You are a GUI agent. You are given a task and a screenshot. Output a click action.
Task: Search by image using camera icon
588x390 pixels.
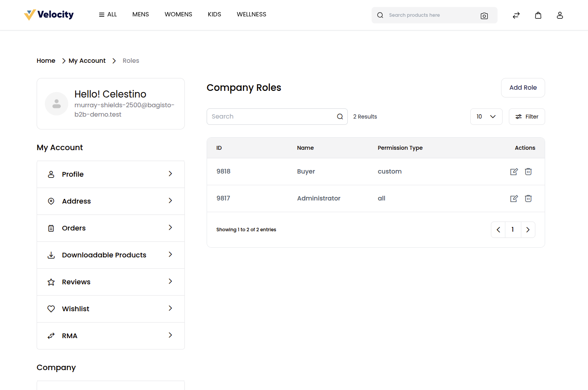(x=484, y=16)
